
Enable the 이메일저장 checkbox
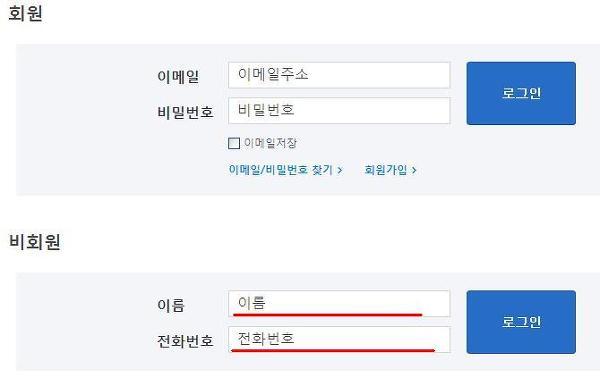pyautogui.click(x=234, y=143)
